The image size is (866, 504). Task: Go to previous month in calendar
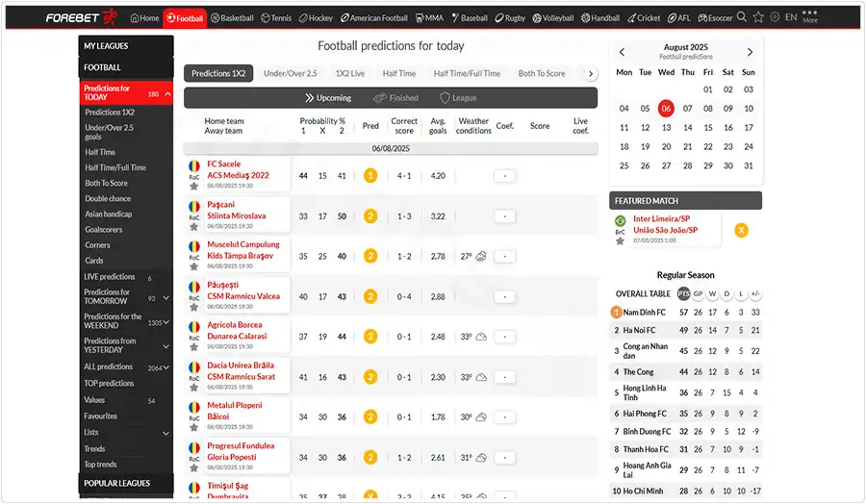tap(623, 52)
